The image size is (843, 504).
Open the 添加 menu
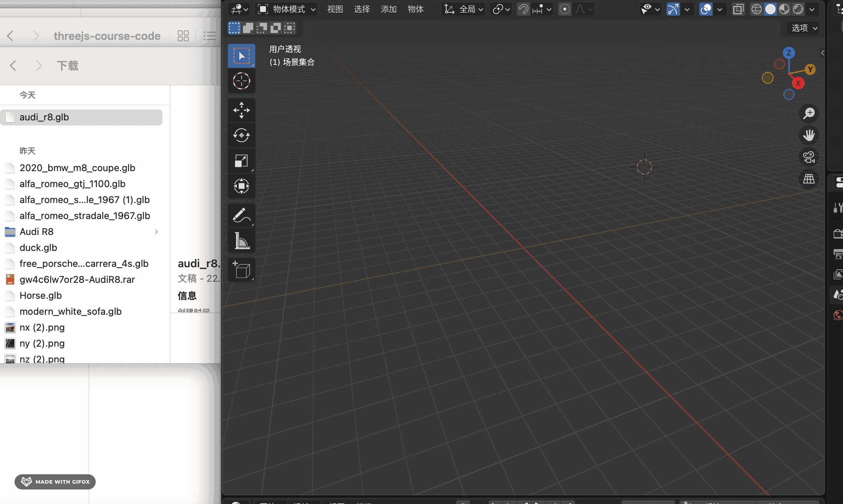388,9
